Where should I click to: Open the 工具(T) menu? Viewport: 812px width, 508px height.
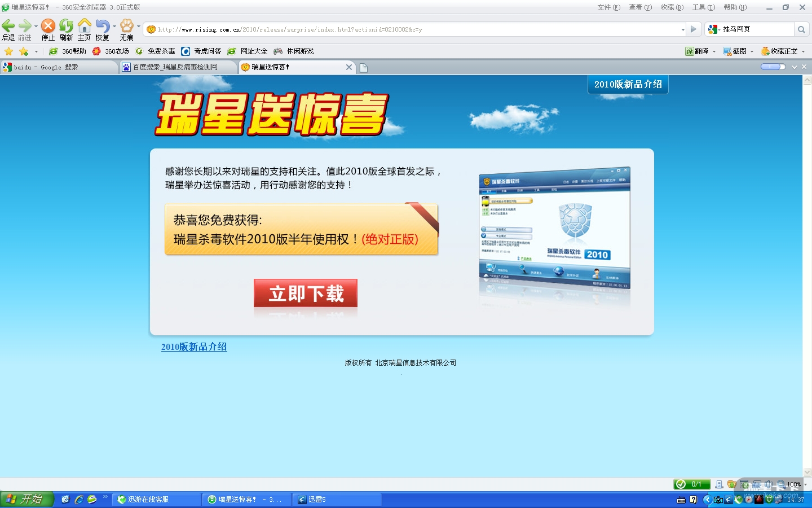(x=703, y=7)
